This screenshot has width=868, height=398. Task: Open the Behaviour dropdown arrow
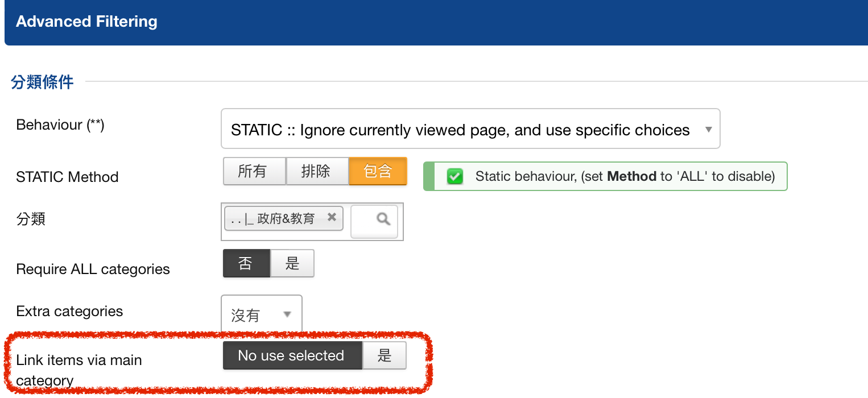709,130
